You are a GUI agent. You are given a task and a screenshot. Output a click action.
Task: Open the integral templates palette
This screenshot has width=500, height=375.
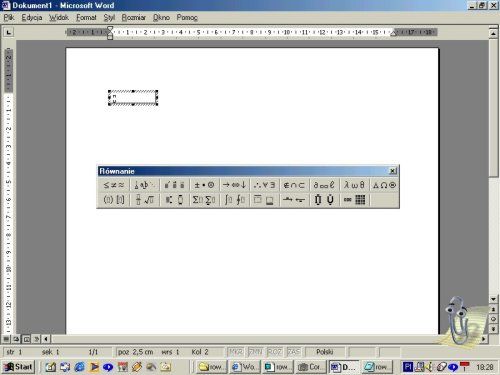point(234,200)
